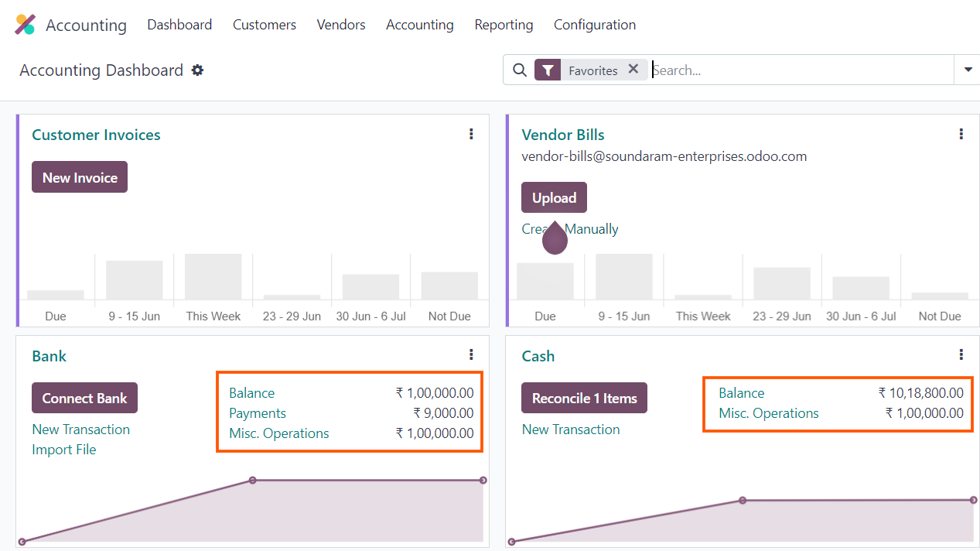This screenshot has width=980, height=551.
Task: Open Customer Invoices kebab menu
Action: (x=471, y=134)
